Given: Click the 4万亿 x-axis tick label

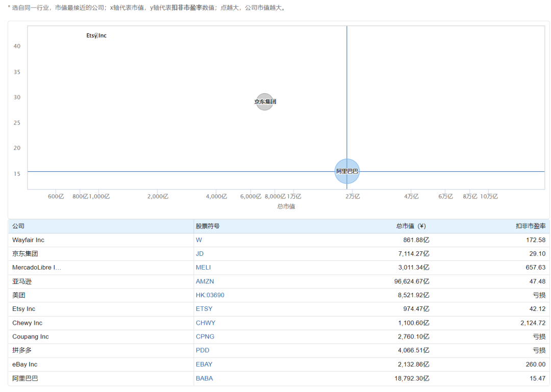Looking at the screenshot, I should (411, 196).
